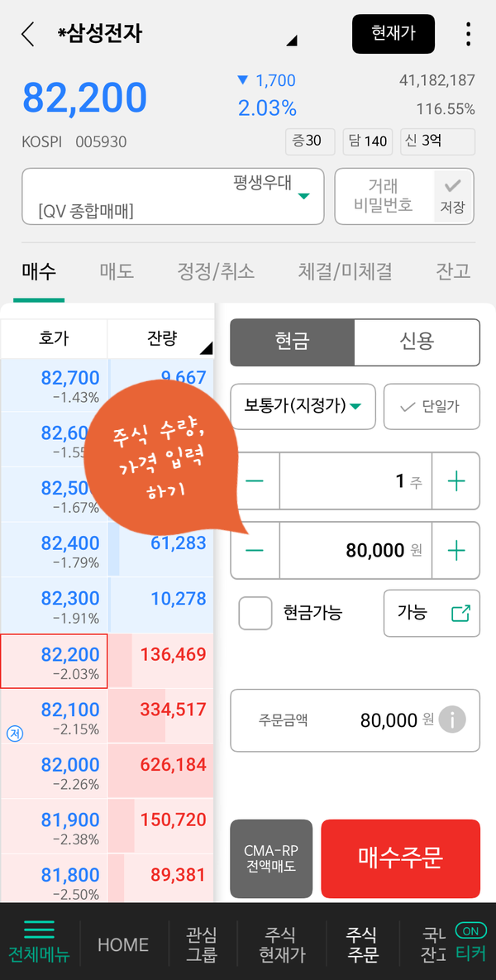Screen dimensions: 496x980
Task: Expand the 보통가(지정가) order type dropdown
Action: tap(303, 406)
